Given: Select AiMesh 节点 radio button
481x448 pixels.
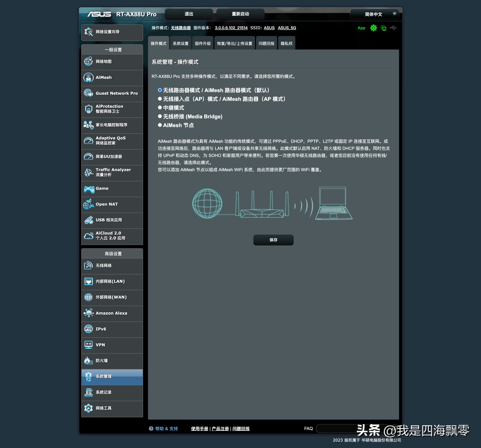Looking at the screenshot, I should (x=160, y=125).
